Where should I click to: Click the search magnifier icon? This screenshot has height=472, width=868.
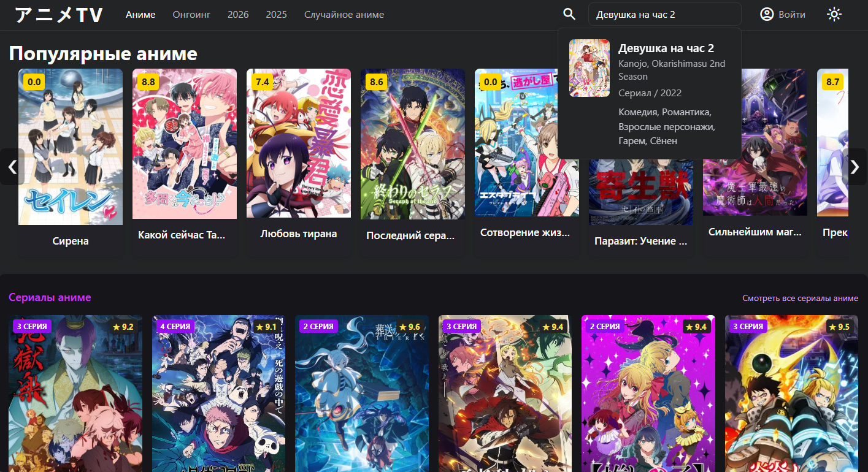[x=569, y=14]
